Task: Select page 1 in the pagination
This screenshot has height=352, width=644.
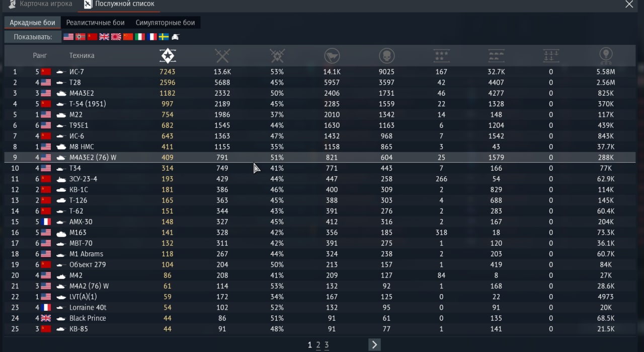Action: coord(310,345)
